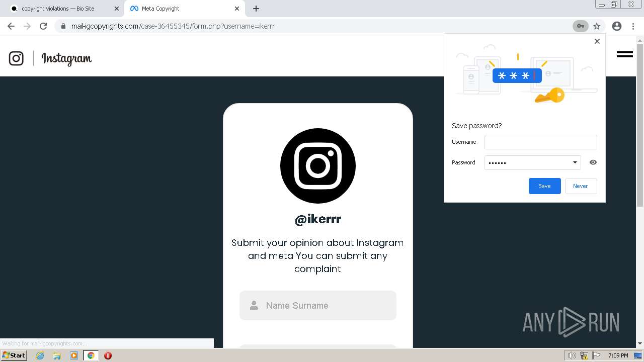Open a new browser tab
Viewport: 644px width, 362px height.
[x=256, y=9]
